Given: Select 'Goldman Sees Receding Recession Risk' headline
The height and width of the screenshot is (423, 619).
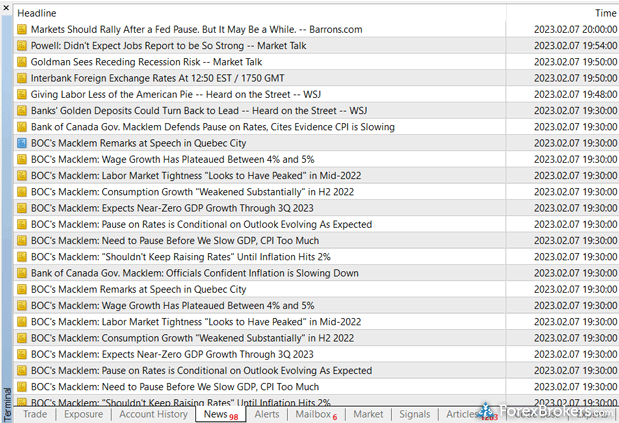Looking at the screenshot, I should [146, 62].
